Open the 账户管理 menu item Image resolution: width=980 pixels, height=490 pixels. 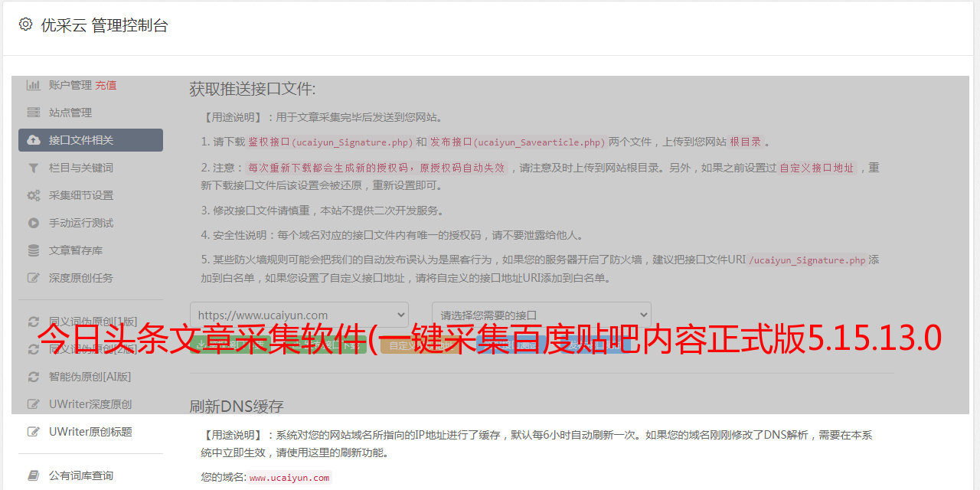(70, 85)
